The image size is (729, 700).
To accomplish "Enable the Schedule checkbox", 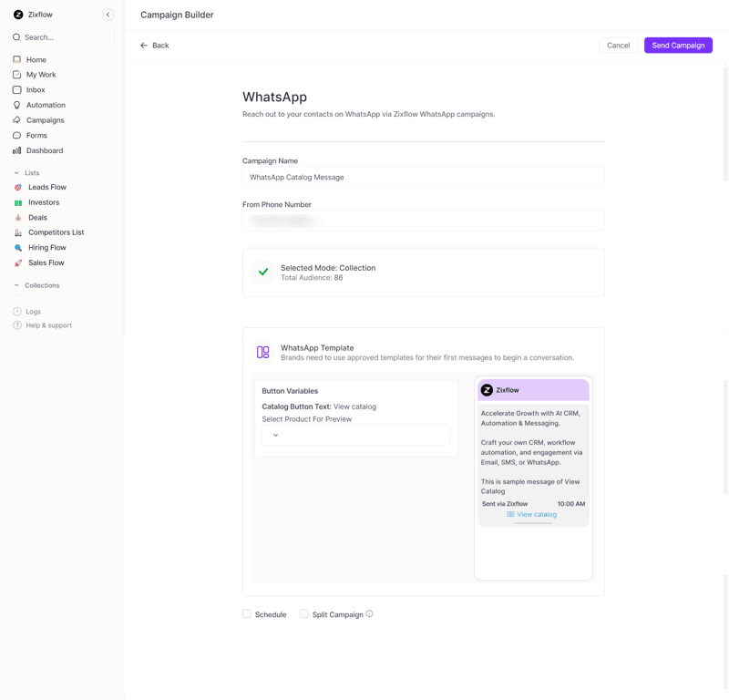I will coord(247,613).
